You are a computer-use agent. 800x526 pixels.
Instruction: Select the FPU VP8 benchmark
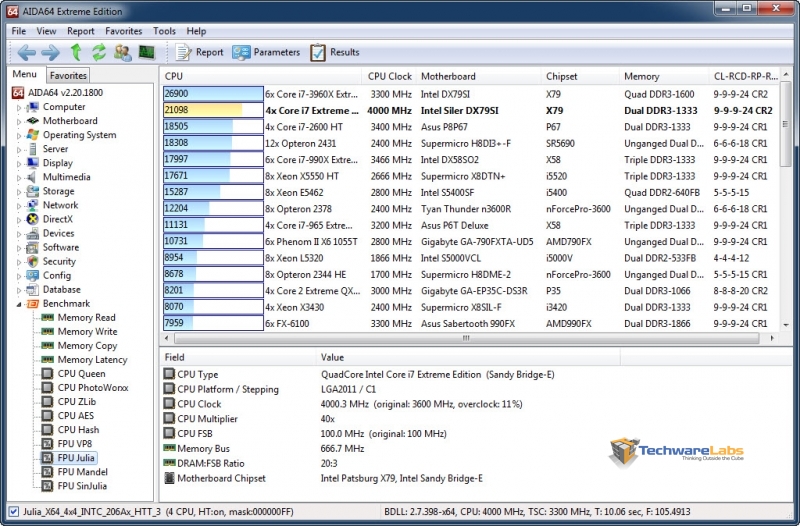tap(67, 444)
